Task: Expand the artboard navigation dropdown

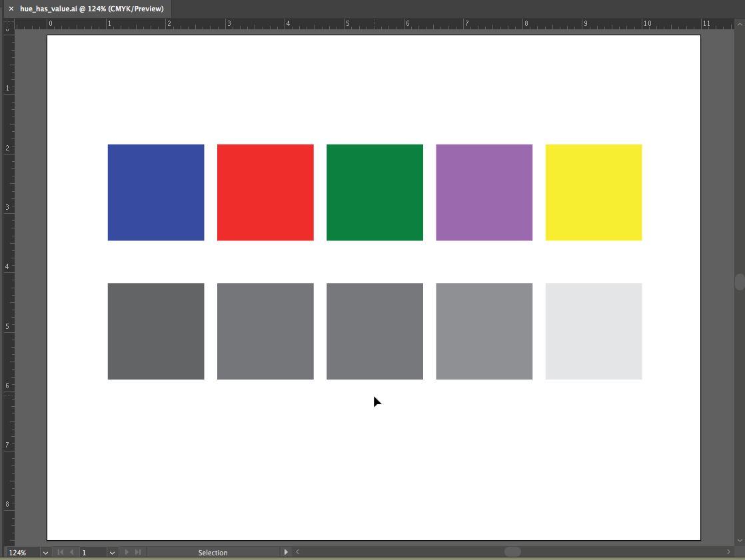Action: tap(111, 553)
